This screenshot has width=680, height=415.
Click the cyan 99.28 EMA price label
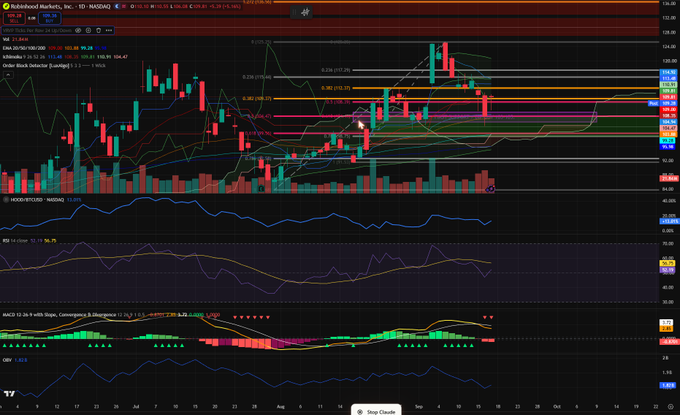pos(668,141)
